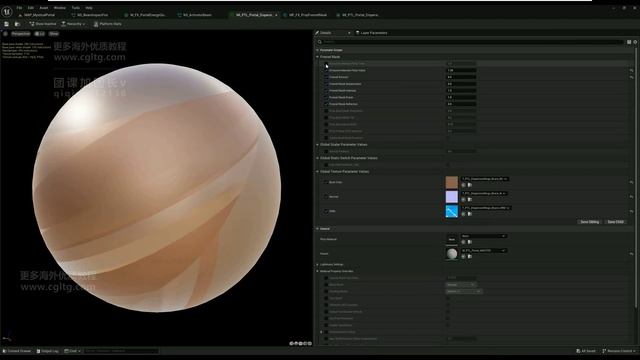Open the Help menu
Screen dimensions: 640x360
click(89, 8)
